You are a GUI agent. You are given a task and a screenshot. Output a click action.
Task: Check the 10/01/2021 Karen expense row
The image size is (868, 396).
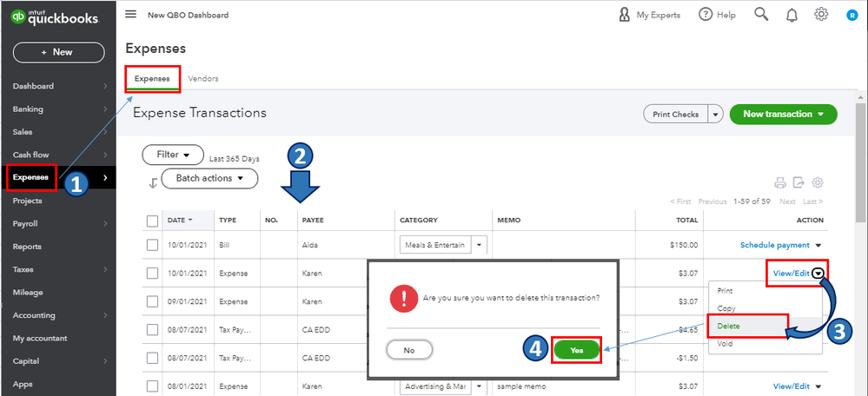coord(152,274)
